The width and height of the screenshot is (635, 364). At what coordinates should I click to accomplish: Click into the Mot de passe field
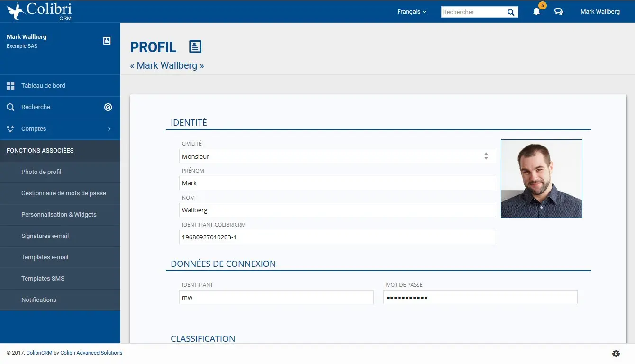click(480, 297)
